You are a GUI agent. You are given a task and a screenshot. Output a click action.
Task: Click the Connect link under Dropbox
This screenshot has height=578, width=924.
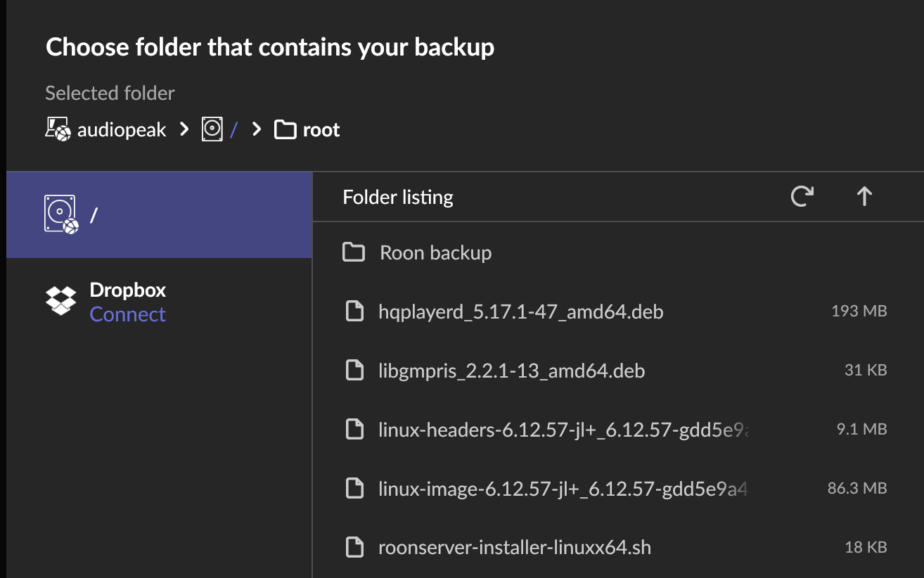point(127,314)
